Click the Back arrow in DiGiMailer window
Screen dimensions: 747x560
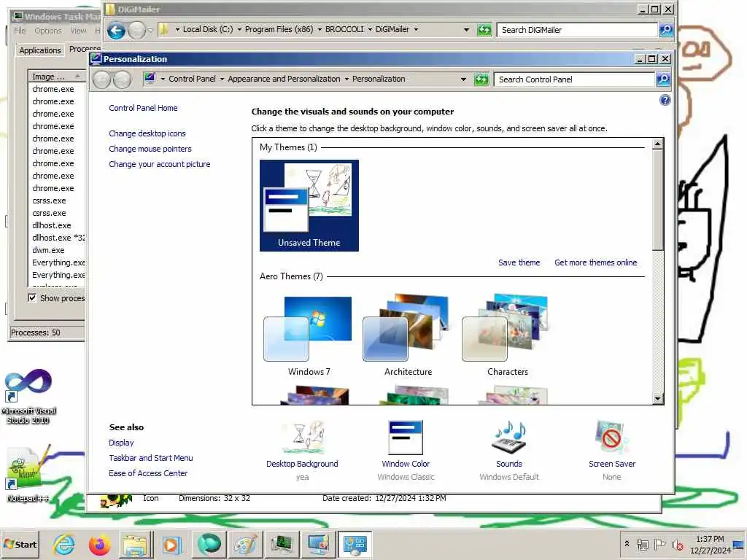(x=116, y=31)
